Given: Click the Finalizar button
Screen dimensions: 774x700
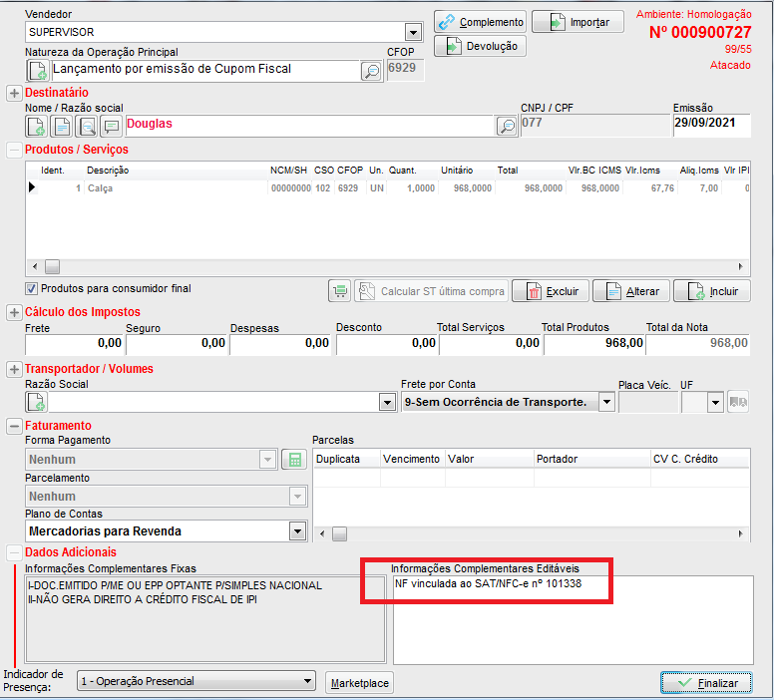Looking at the screenshot, I should click(x=706, y=683).
